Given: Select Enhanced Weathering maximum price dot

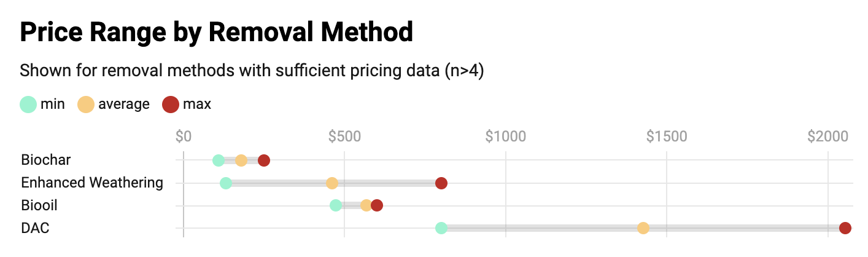Looking at the screenshot, I should pos(441,183).
